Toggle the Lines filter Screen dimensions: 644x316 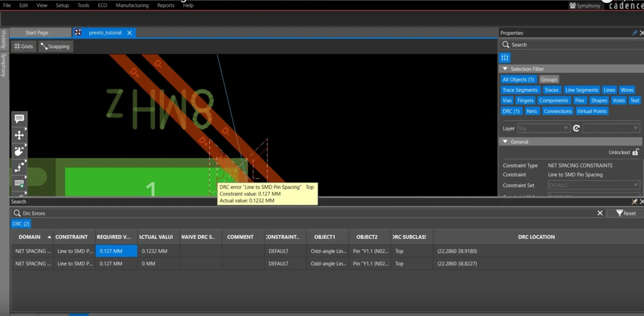610,90
